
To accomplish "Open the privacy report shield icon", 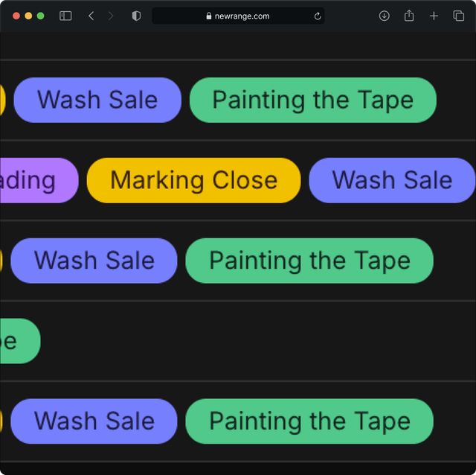I will pos(136,16).
